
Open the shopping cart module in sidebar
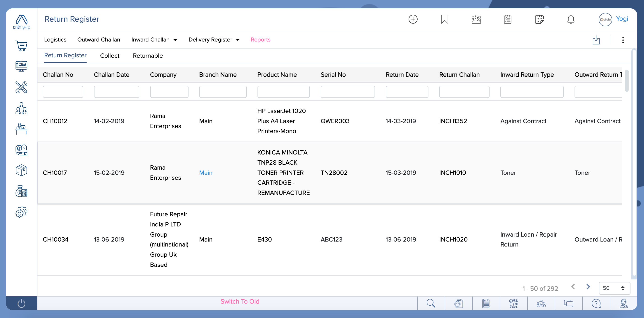pyautogui.click(x=21, y=46)
